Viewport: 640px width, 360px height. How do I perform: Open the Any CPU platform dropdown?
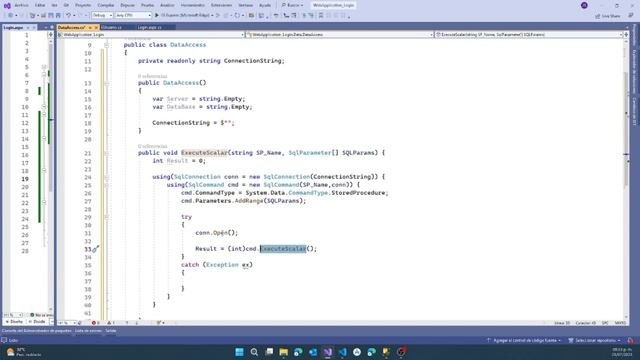pos(133,15)
